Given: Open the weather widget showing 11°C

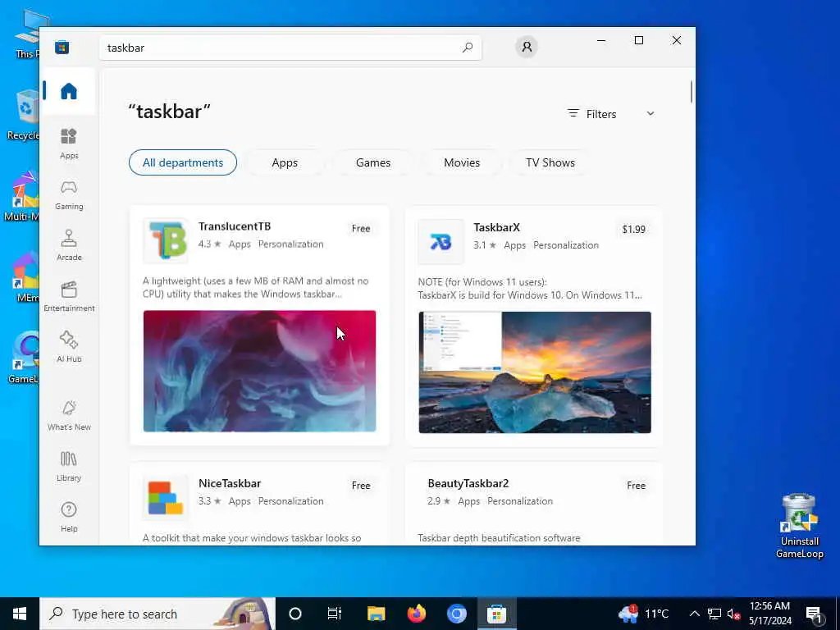Looking at the screenshot, I should pyautogui.click(x=643, y=614).
